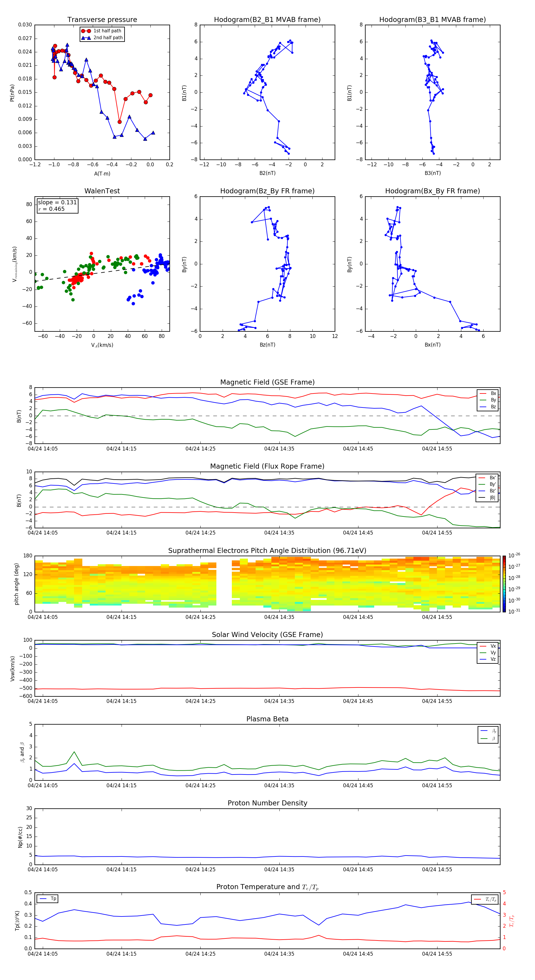
Task: Click the "Hodogram(Bz_By FR frame)" title
Action: point(267,191)
